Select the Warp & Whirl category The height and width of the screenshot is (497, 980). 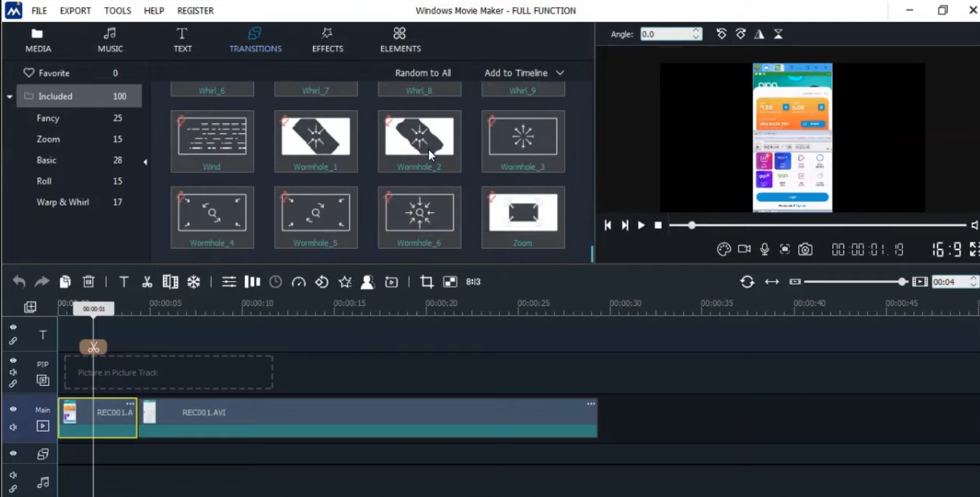click(x=63, y=202)
